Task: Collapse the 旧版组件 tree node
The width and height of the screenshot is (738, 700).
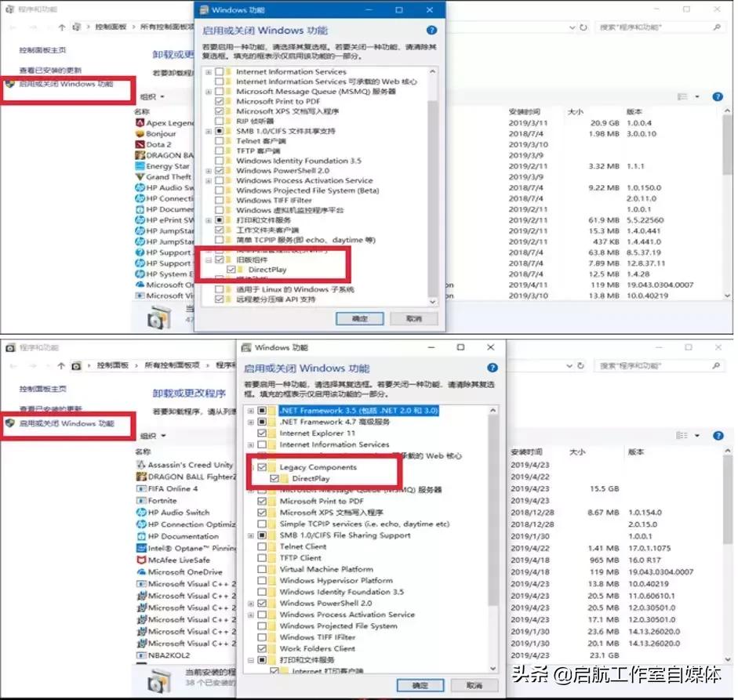Action: pyautogui.click(x=209, y=259)
